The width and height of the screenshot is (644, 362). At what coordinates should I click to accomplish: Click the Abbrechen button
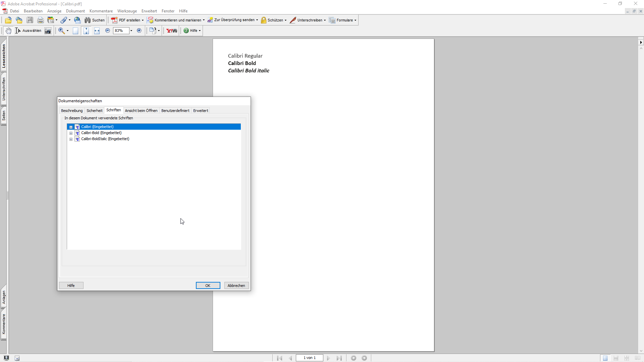pyautogui.click(x=236, y=286)
